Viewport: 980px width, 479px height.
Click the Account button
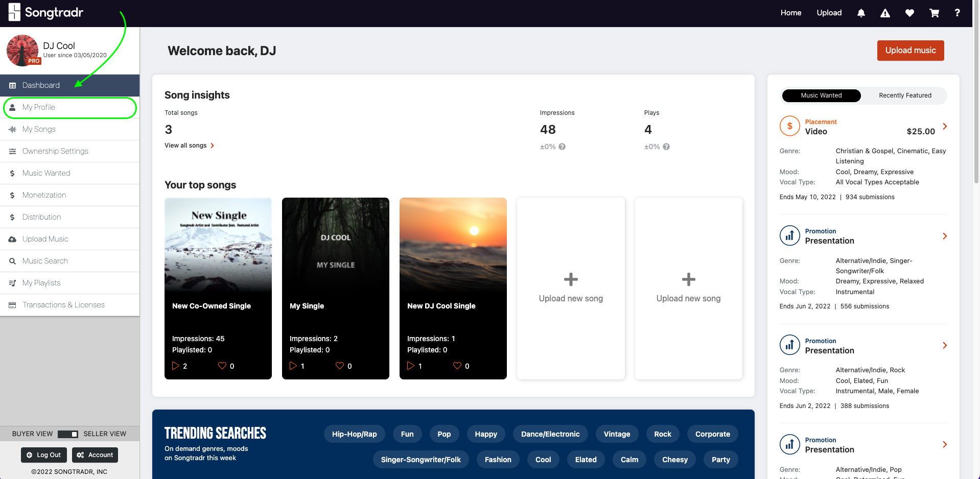95,455
